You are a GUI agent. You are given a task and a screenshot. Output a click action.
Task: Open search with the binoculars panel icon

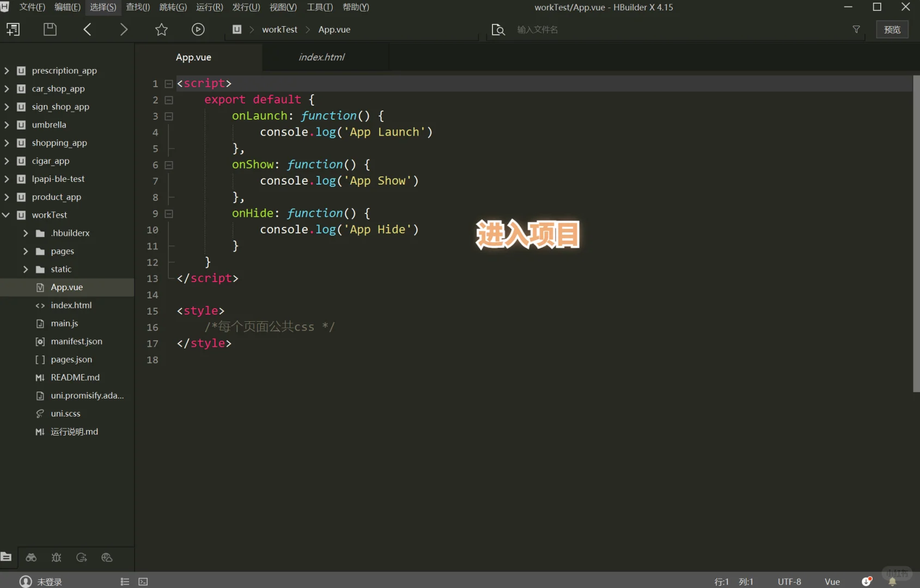pos(31,558)
